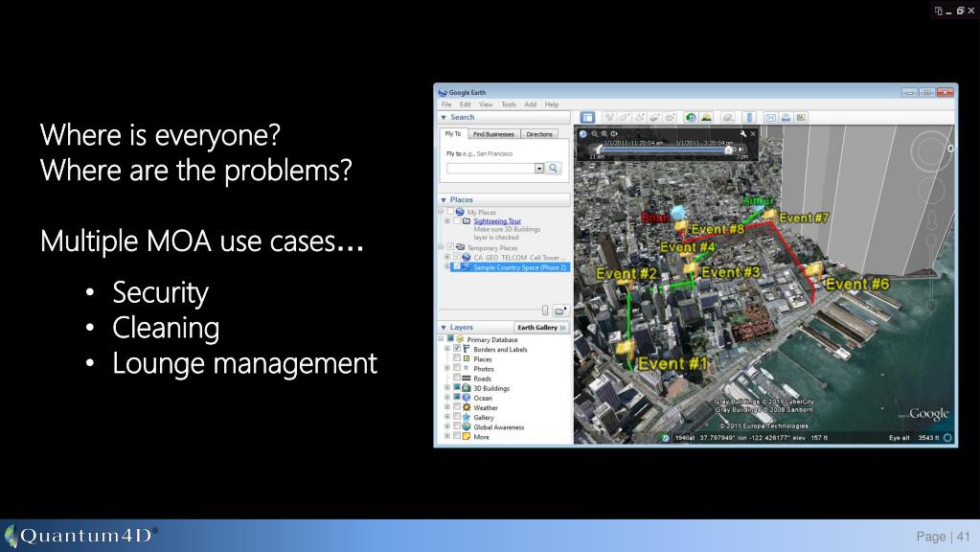Open the File menu
Screen dimensions: 980x552
446,104
